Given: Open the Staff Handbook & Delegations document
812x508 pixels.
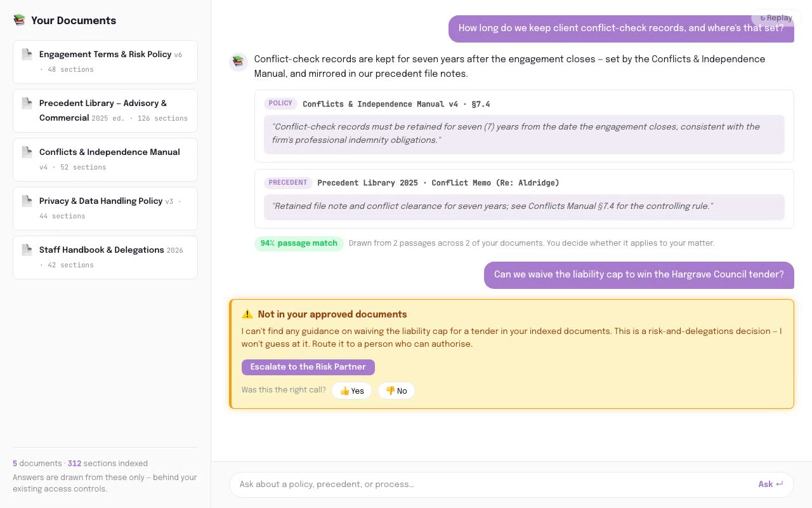Looking at the screenshot, I should 105,257.
